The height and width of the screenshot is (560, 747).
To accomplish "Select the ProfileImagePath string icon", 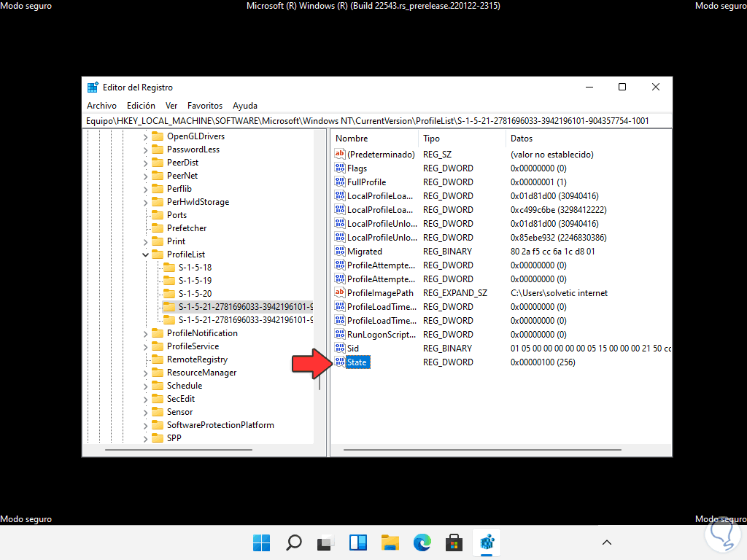I will tap(340, 293).
